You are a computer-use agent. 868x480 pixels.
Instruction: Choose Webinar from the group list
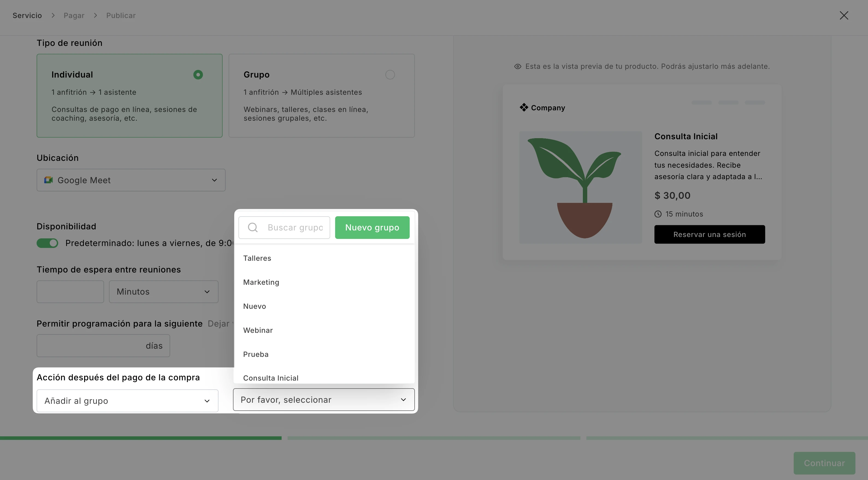point(258,330)
